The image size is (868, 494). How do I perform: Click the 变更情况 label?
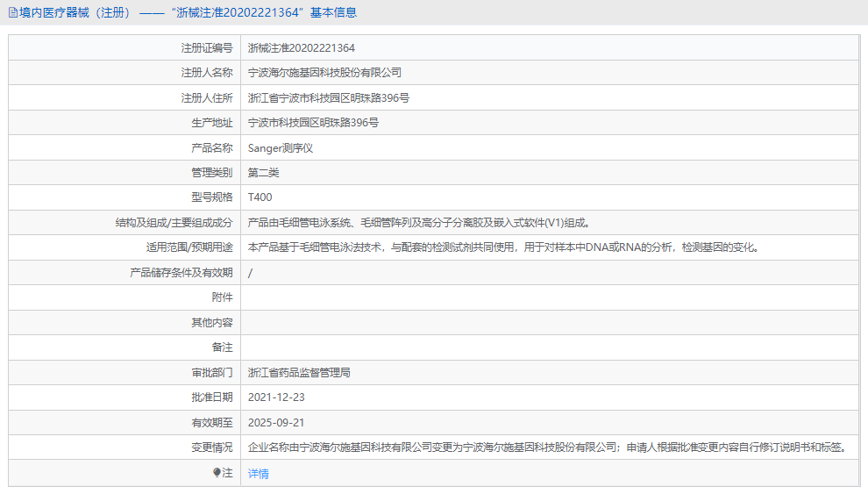[212, 447]
